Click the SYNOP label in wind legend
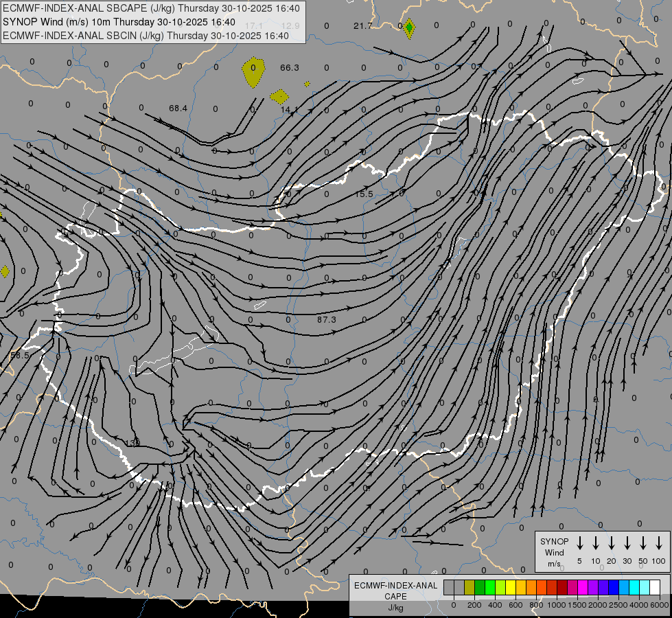The width and height of the screenshot is (672, 618). [x=554, y=541]
